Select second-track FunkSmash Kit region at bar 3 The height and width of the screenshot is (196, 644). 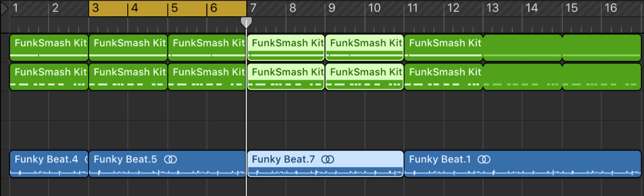pyautogui.click(x=128, y=77)
